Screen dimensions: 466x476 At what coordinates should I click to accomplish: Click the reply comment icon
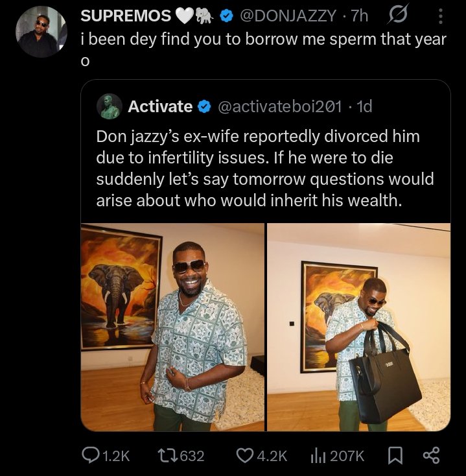coord(90,456)
